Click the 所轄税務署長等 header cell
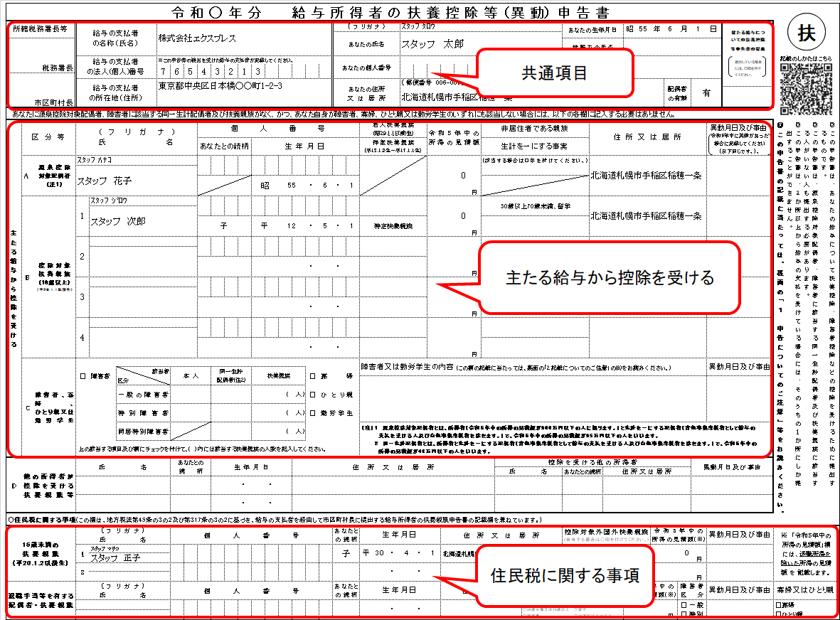The height and width of the screenshot is (620, 840). tap(40, 29)
